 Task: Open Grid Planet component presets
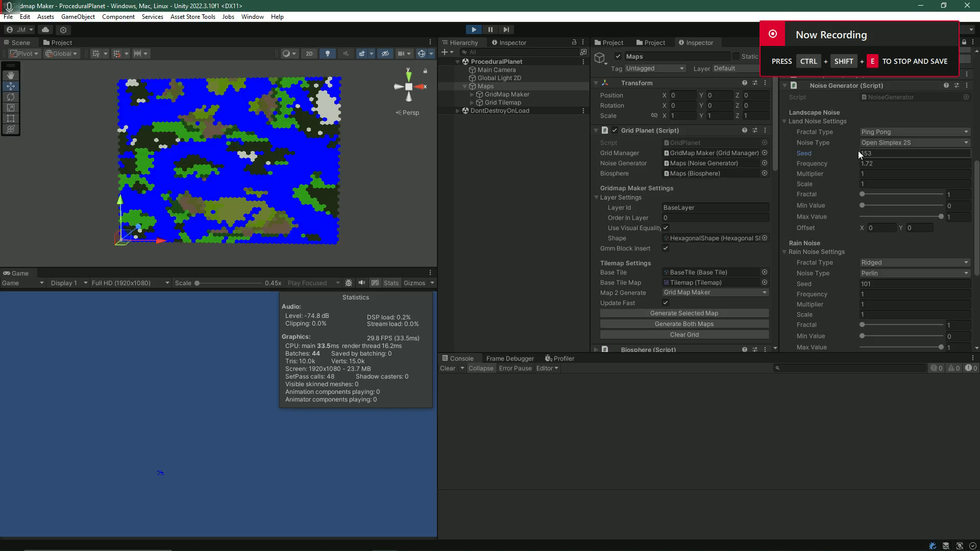[755, 131]
